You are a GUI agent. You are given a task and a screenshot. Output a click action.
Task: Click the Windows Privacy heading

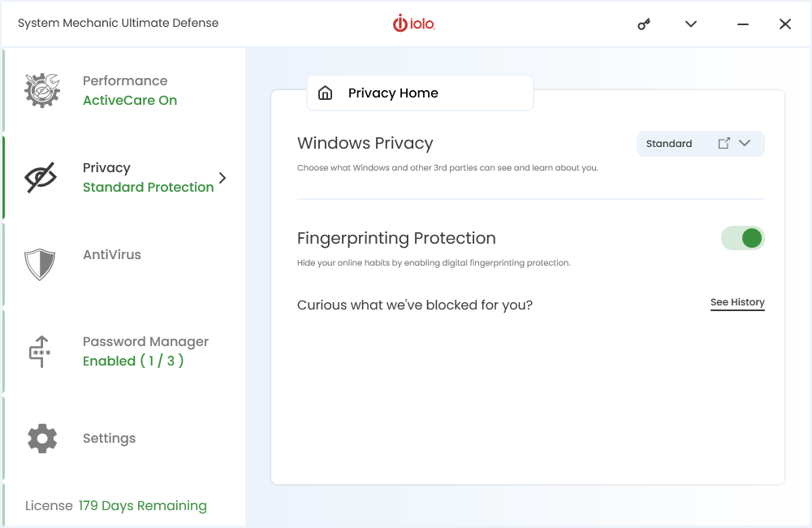tap(365, 142)
